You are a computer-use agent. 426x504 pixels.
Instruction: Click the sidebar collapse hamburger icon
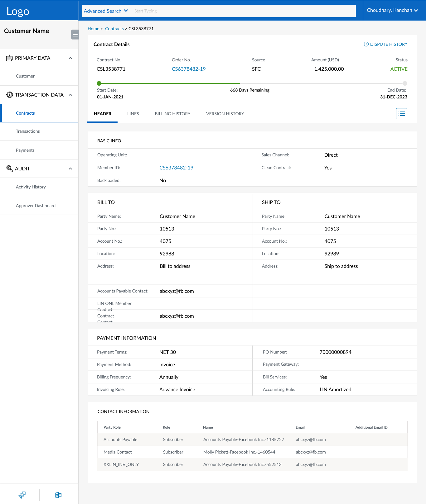click(x=75, y=35)
